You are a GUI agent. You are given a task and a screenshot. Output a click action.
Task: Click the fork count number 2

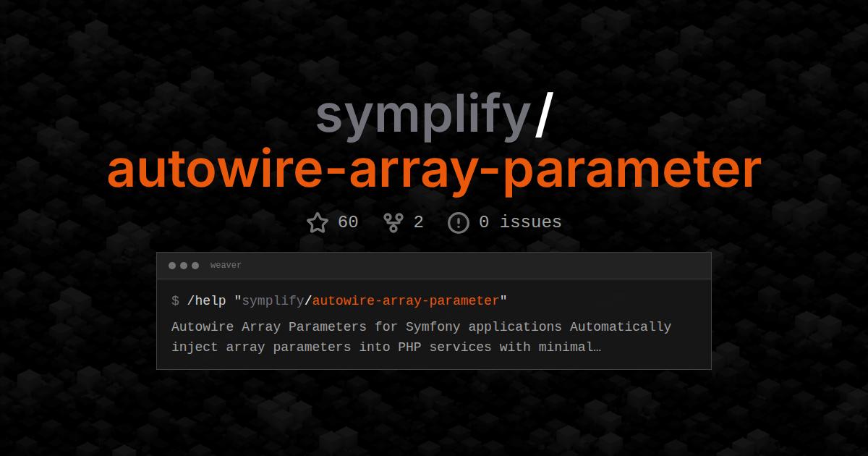pos(420,222)
